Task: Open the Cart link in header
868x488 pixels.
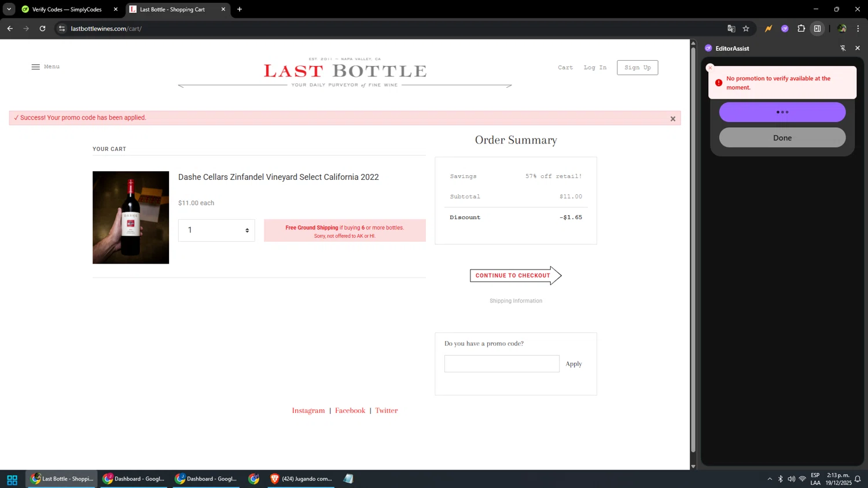Action: click(x=565, y=68)
